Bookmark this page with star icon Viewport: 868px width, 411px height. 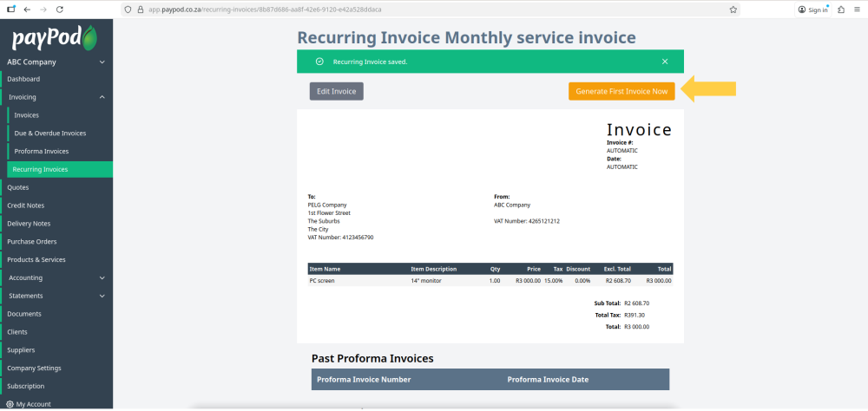coord(733,10)
